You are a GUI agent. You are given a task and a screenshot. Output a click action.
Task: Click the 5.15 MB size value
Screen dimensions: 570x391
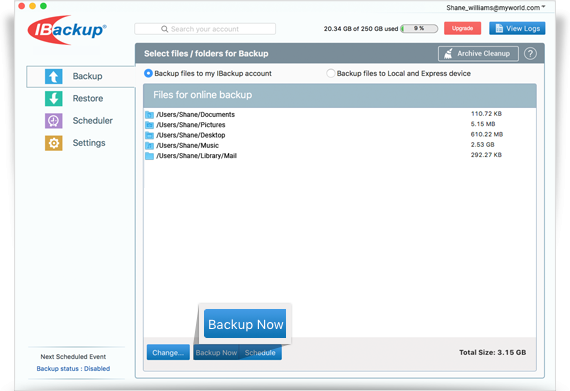tap(483, 124)
